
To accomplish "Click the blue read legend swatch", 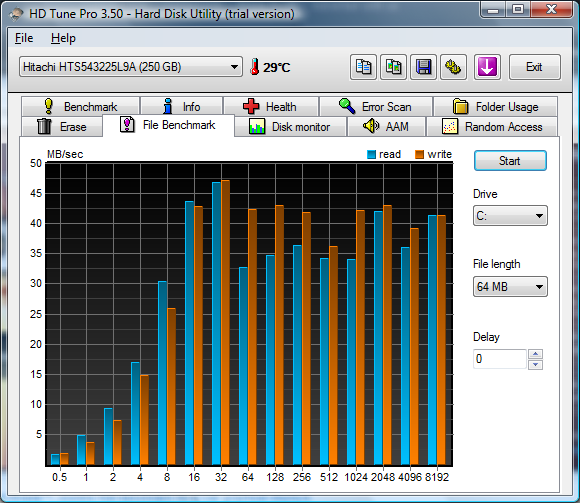I will [371, 154].
